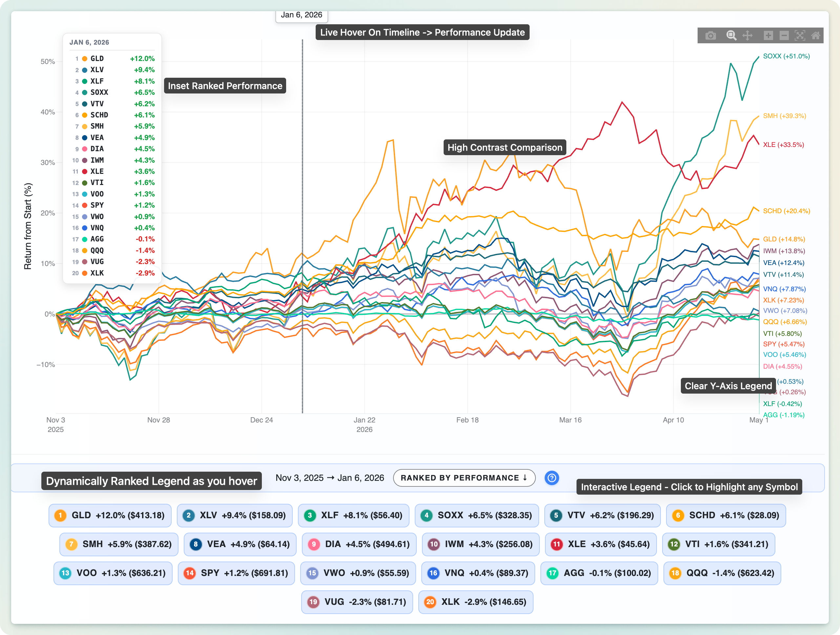Highlight VOO via its legend chip
Image resolution: width=840 pixels, height=635 pixels.
pyautogui.click(x=113, y=573)
